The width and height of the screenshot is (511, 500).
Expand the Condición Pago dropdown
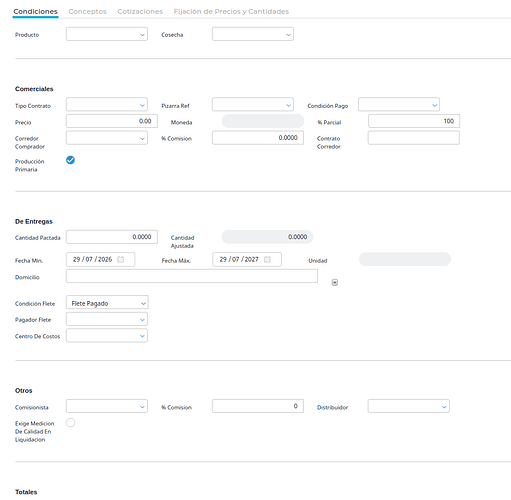[399, 105]
